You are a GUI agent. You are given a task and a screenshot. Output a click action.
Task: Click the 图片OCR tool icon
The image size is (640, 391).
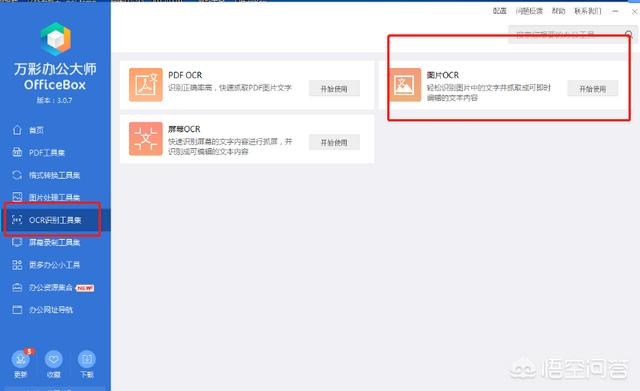404,85
